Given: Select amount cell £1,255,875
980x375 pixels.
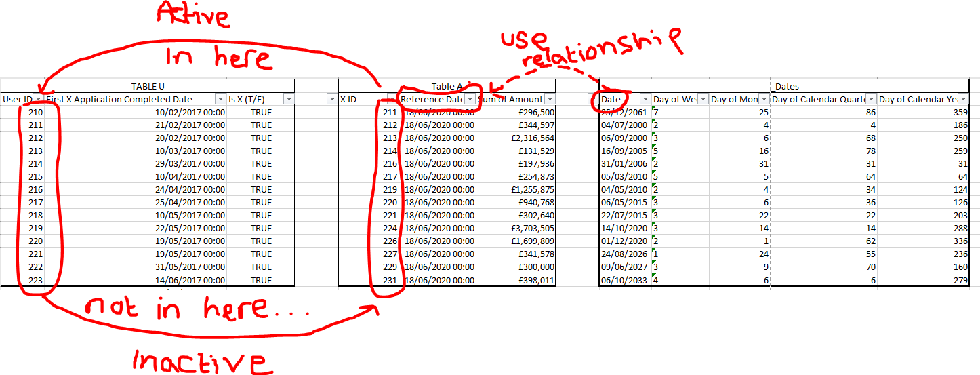Looking at the screenshot, I should tap(516, 189).
